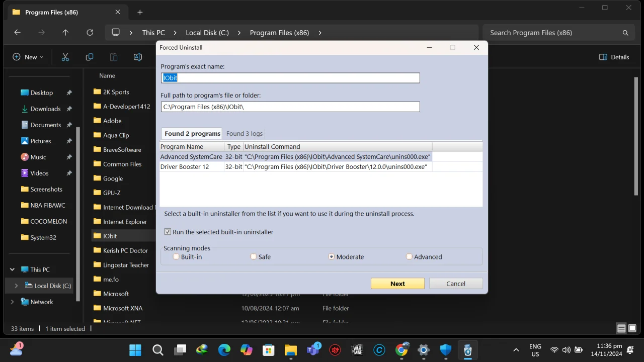Click the full path to program field
644x362 pixels.
click(x=290, y=107)
